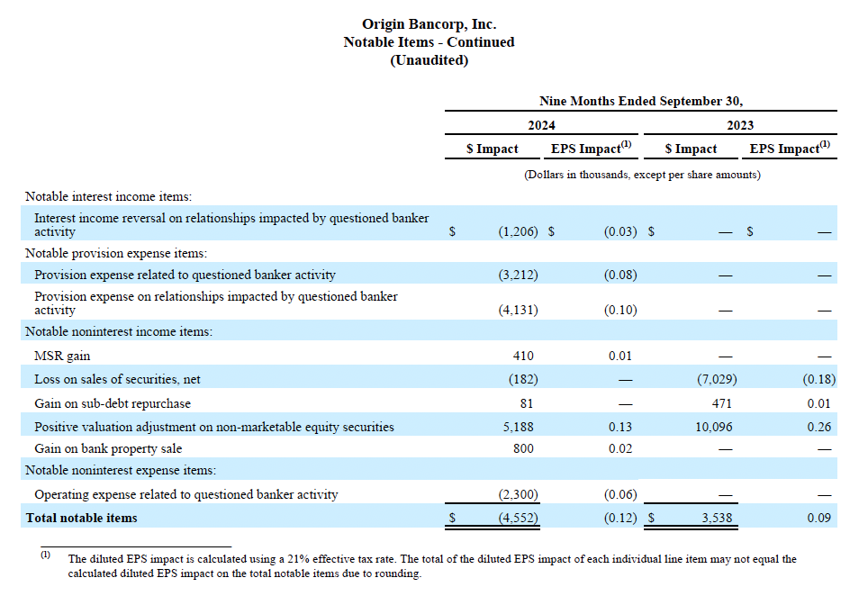Image resolution: width=868 pixels, height=614 pixels.
Task: Select the 81 sub-debt repurchase gain
Action: 527,403
